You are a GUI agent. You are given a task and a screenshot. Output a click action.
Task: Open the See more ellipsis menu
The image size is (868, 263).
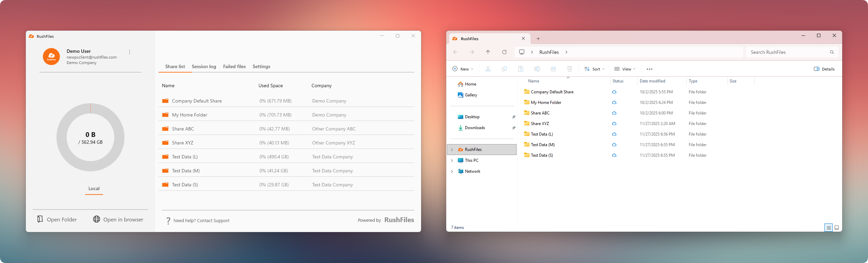pos(650,69)
